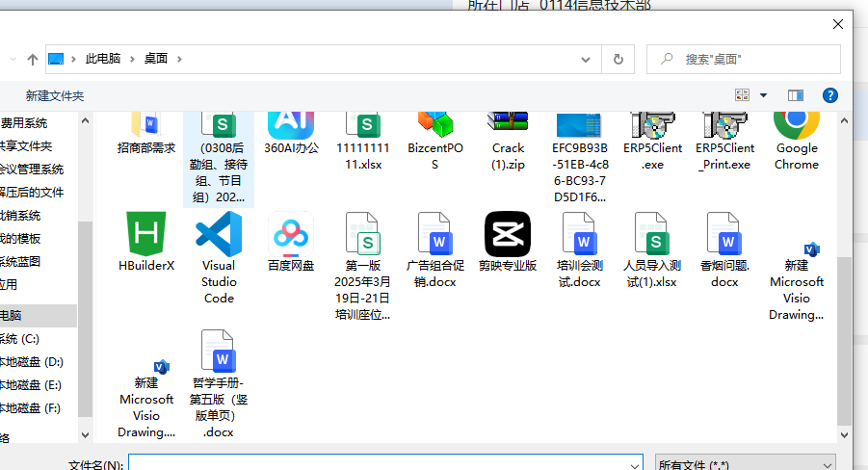Open the file type filter combo box
Viewport: 868px width, 470px height.
tap(745, 464)
